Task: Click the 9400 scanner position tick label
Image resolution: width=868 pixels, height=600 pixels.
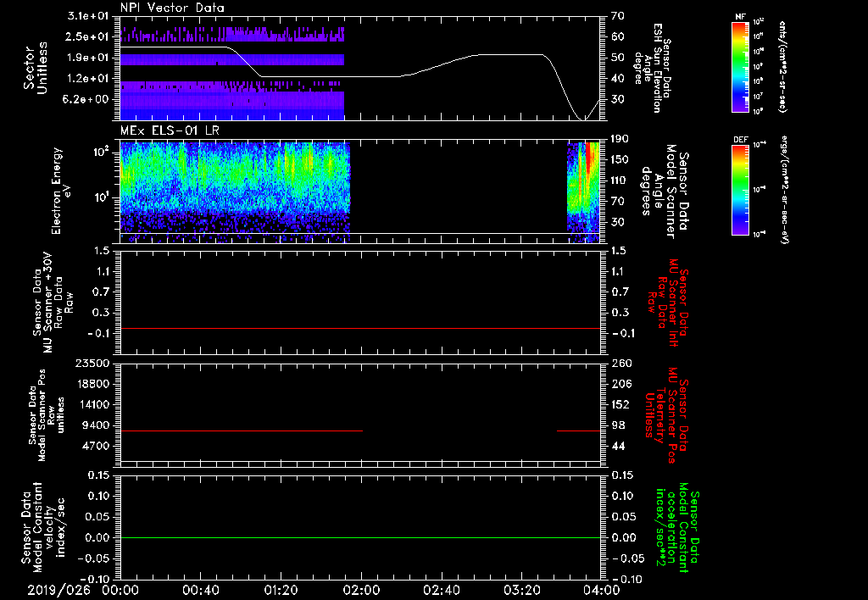Action: coord(95,425)
